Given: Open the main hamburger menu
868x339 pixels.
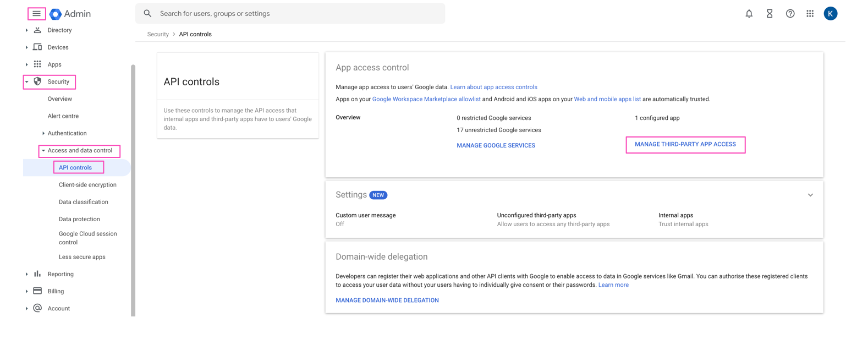Looking at the screenshot, I should click(36, 14).
